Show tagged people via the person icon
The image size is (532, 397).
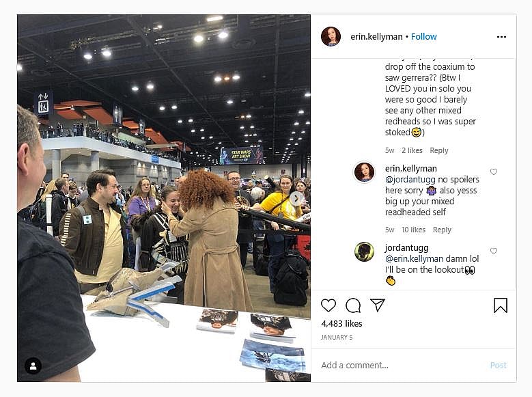point(33,366)
